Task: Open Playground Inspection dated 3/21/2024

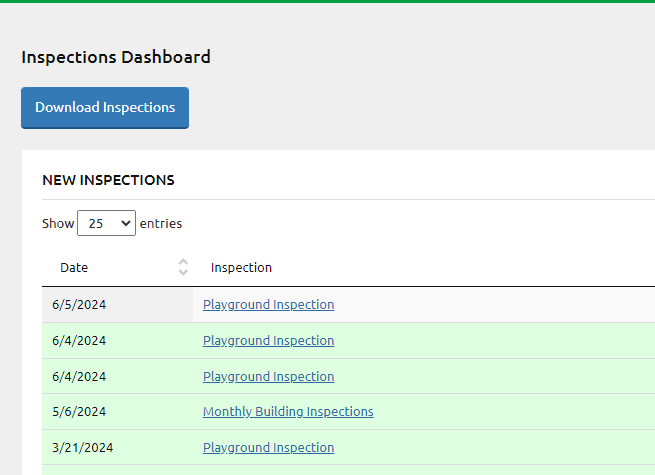Action: [269, 447]
